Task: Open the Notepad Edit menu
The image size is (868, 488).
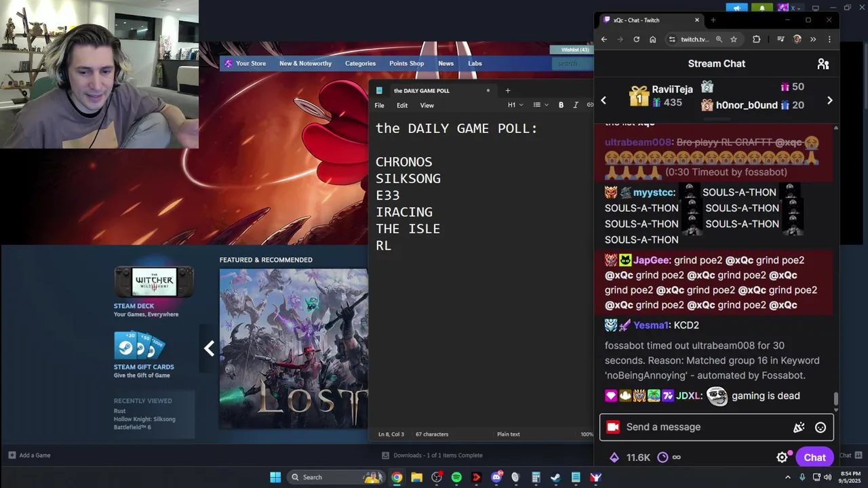Action: [402, 105]
